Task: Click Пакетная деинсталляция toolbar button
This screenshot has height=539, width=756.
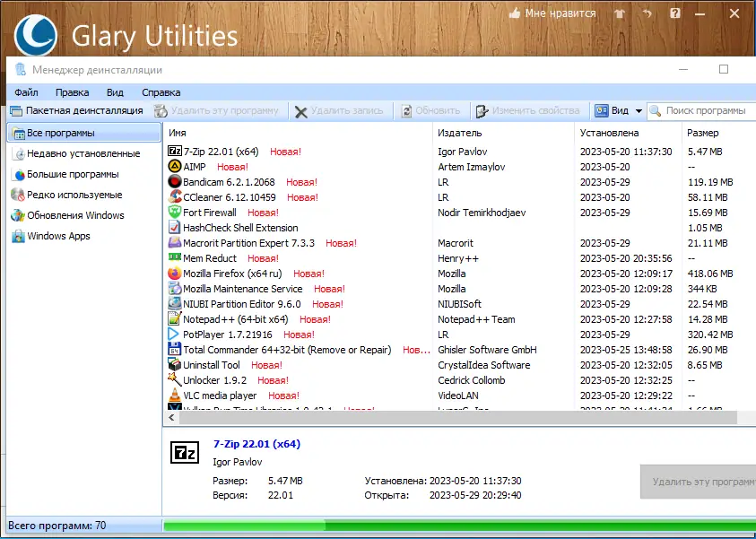Action: pyautogui.click(x=77, y=111)
